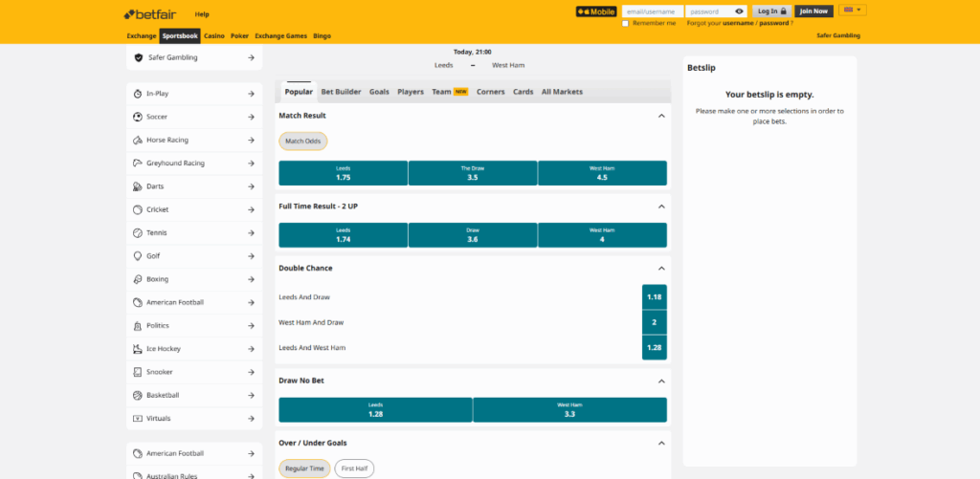Screen dimensions: 980x479
Task: Click the Boxing glove icon
Action: pos(139,279)
